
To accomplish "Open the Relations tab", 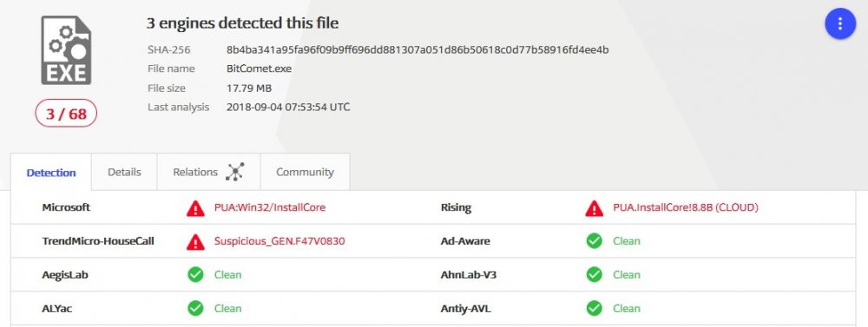I will pyautogui.click(x=208, y=172).
